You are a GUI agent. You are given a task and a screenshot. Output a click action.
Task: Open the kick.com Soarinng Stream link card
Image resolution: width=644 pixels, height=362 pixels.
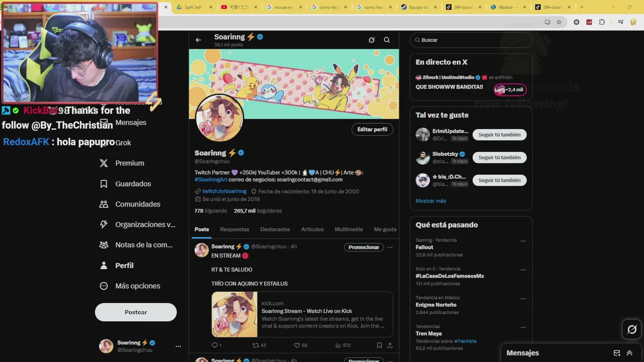(302, 315)
